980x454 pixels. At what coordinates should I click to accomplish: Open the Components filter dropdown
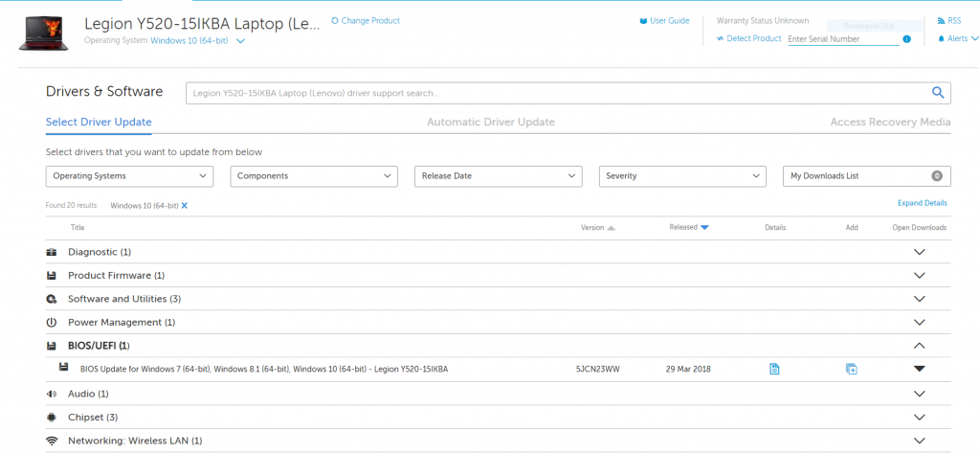pyautogui.click(x=314, y=176)
